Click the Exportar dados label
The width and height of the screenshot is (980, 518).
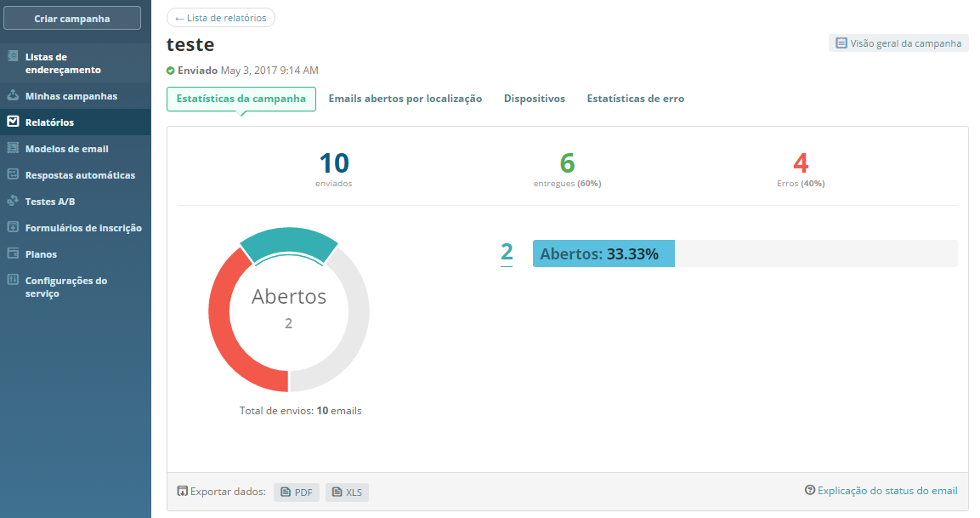coord(228,492)
